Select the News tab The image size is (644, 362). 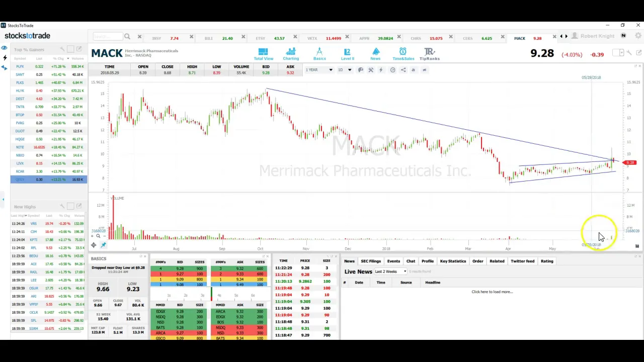(349, 261)
